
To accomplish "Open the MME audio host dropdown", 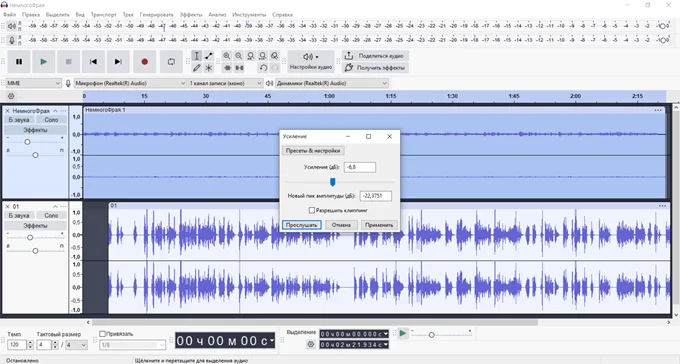I will [33, 83].
